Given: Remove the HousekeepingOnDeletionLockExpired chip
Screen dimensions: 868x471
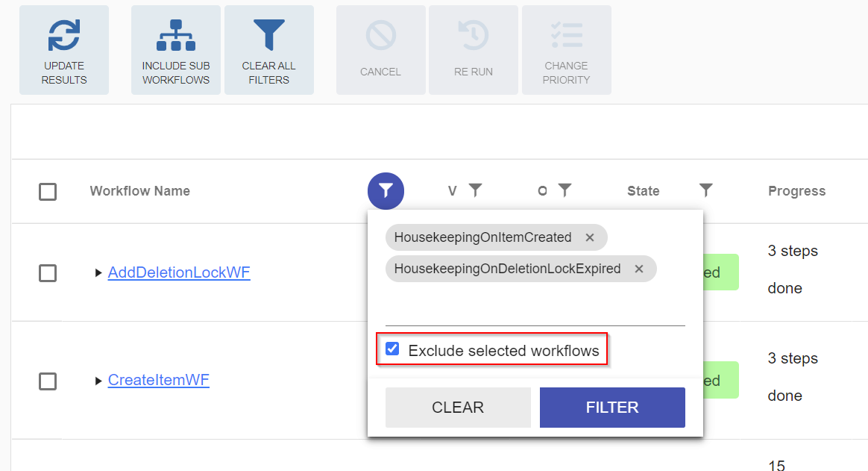Looking at the screenshot, I should click(639, 269).
